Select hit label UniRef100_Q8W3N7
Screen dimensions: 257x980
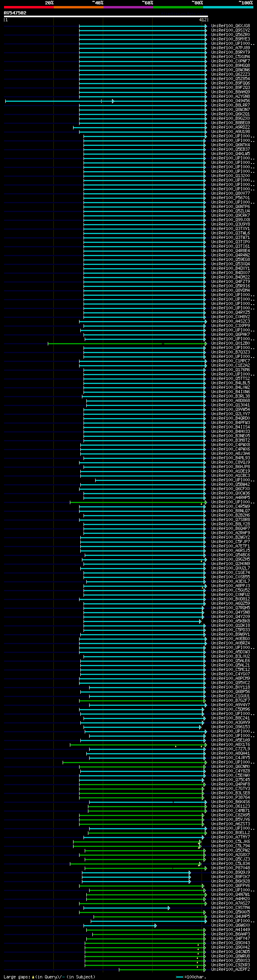click(230, 110)
